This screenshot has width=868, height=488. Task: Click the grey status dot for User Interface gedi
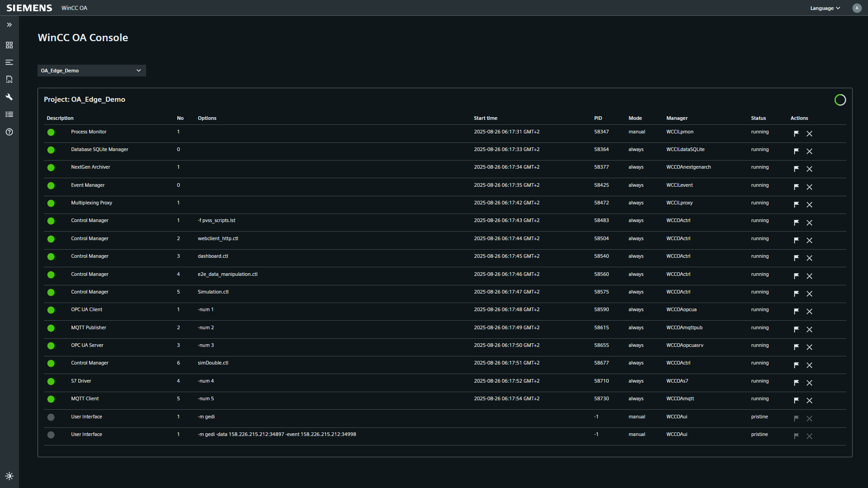51,417
